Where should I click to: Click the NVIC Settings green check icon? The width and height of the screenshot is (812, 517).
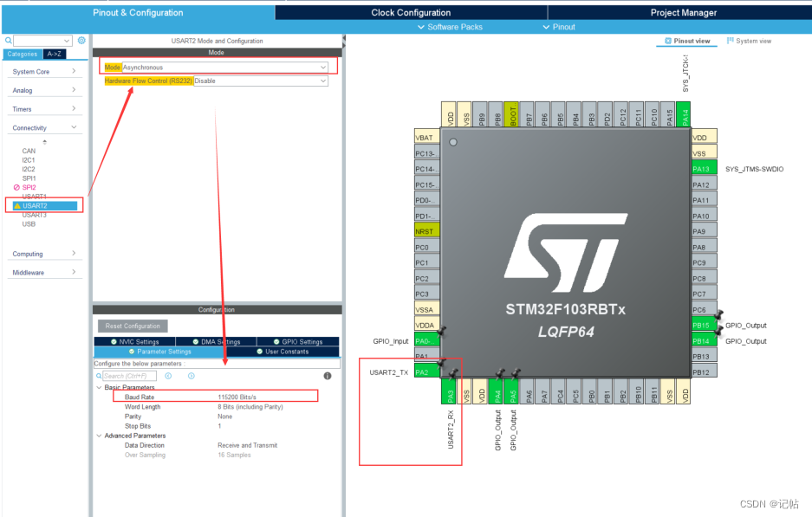coord(114,340)
